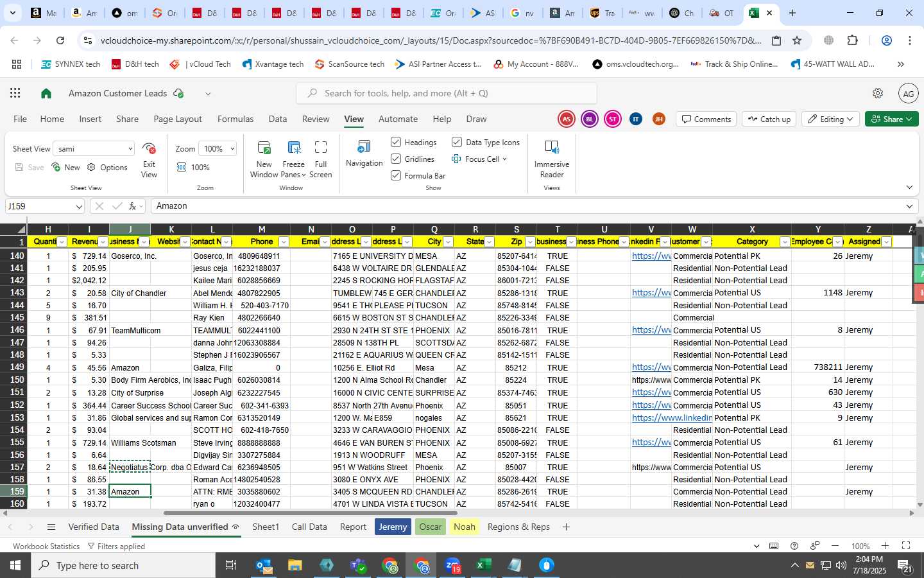Open the settings gear in the Excel header

pos(878,94)
